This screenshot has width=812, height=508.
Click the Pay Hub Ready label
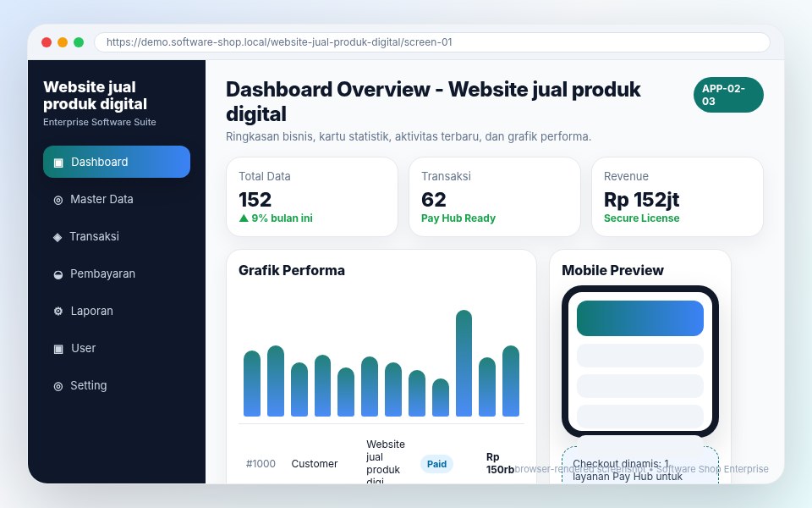(458, 218)
